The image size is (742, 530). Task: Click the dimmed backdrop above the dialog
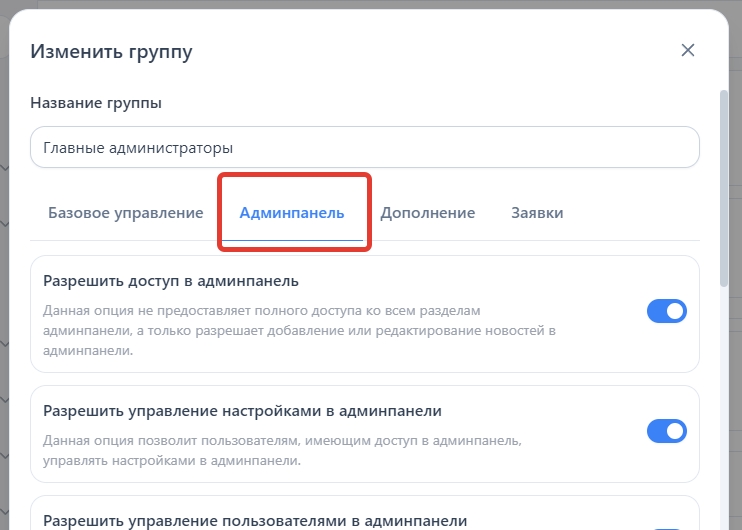coord(370,4)
